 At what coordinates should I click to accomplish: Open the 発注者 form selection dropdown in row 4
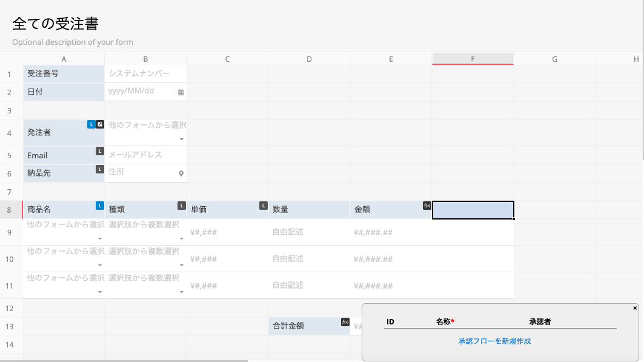(181, 139)
